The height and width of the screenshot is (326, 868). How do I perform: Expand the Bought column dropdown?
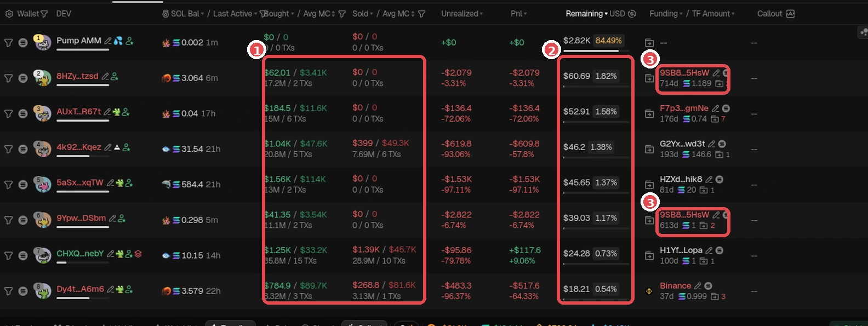pyautogui.click(x=292, y=14)
